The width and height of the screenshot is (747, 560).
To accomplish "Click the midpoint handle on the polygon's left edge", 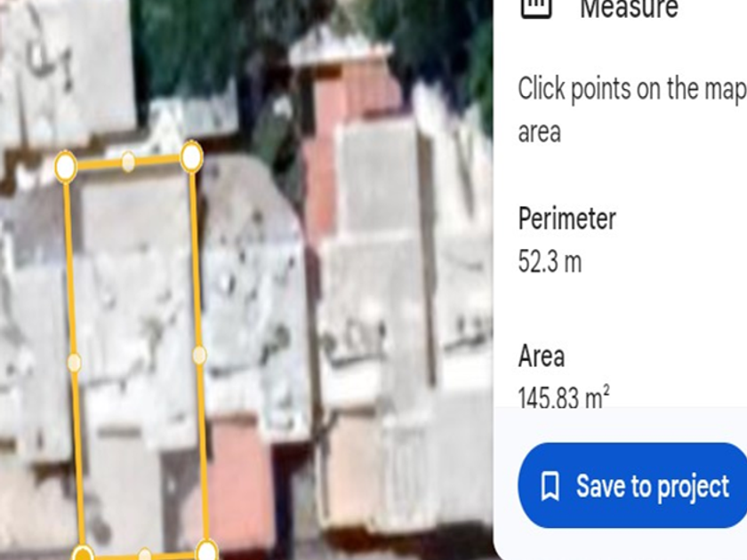I will 74,363.
